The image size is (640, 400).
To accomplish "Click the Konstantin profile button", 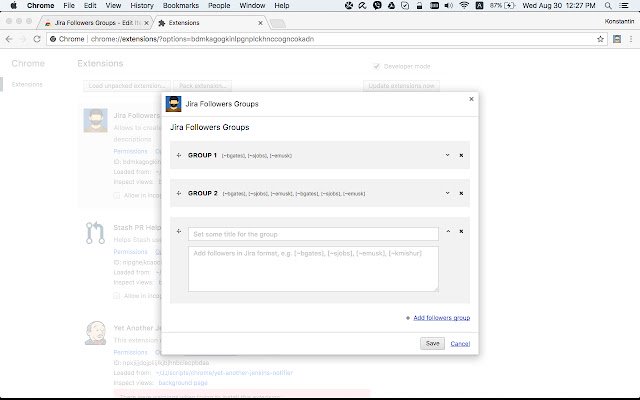I will pyautogui.click(x=619, y=21).
